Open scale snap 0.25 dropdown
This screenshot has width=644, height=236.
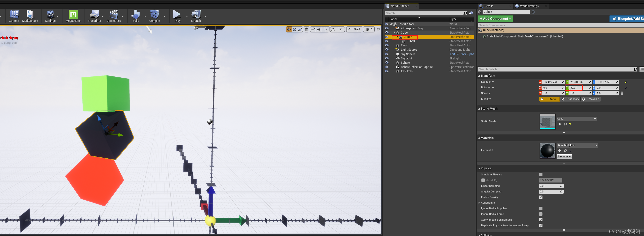[357, 30]
